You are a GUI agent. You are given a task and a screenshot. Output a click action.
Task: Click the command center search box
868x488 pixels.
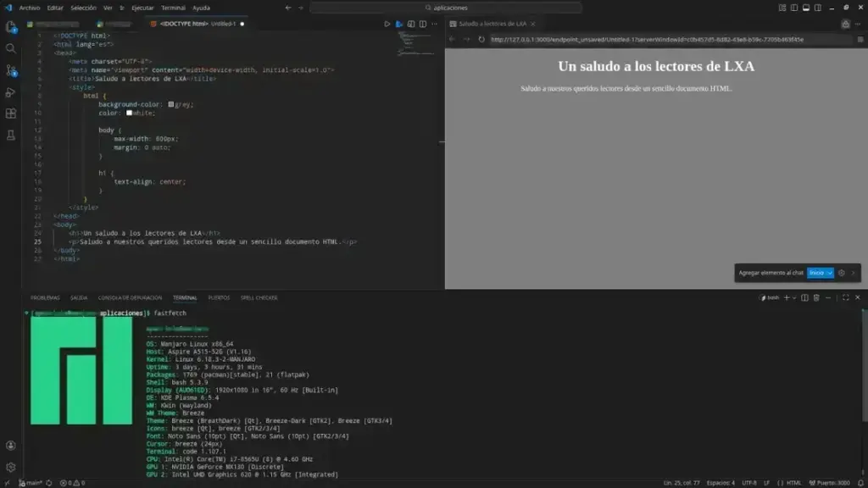pyautogui.click(x=446, y=8)
